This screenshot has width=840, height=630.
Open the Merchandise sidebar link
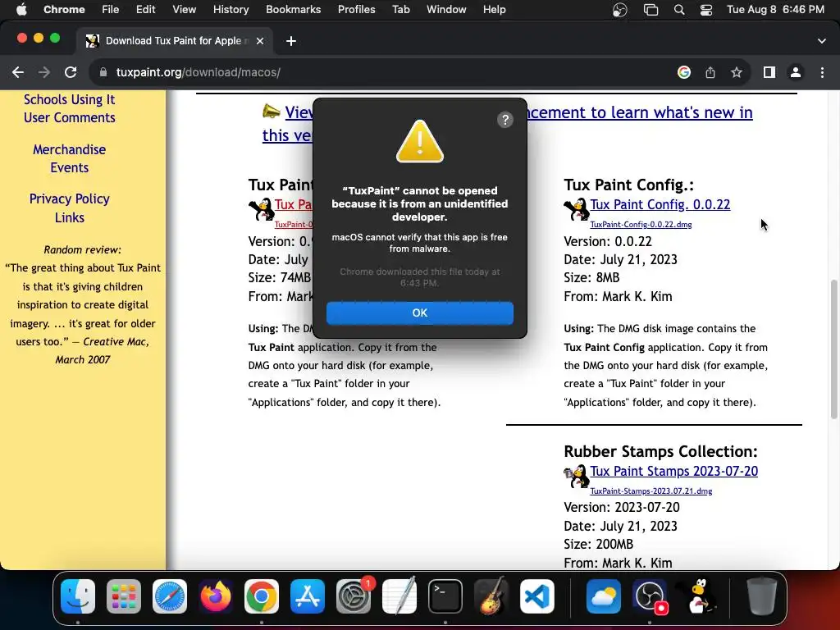pyautogui.click(x=69, y=149)
